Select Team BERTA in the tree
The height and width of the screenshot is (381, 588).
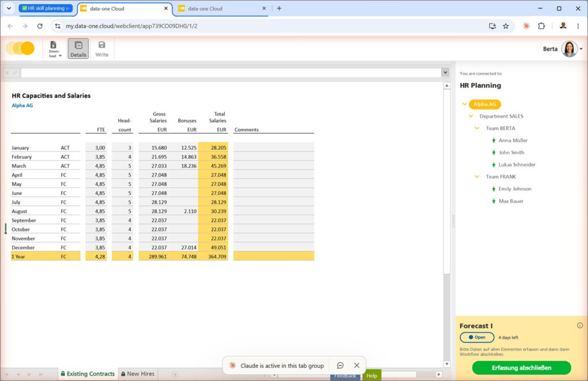(x=500, y=128)
